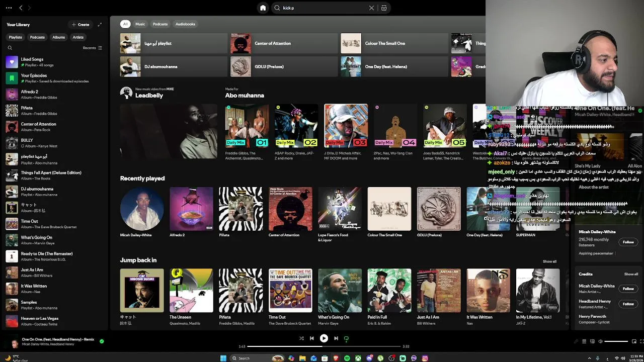Viewport: 644px width, 362px height.
Task: Open Daily Mix 03 cover
Action: point(346,126)
